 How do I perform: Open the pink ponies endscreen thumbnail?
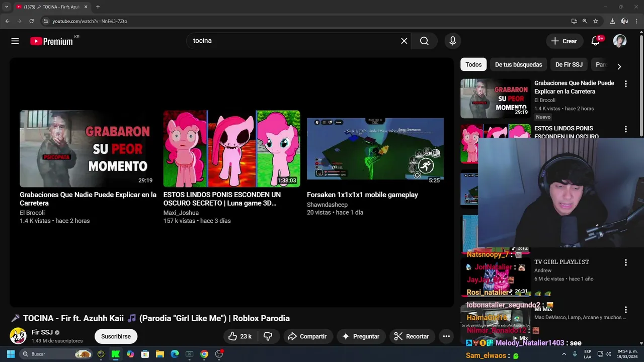click(x=231, y=149)
